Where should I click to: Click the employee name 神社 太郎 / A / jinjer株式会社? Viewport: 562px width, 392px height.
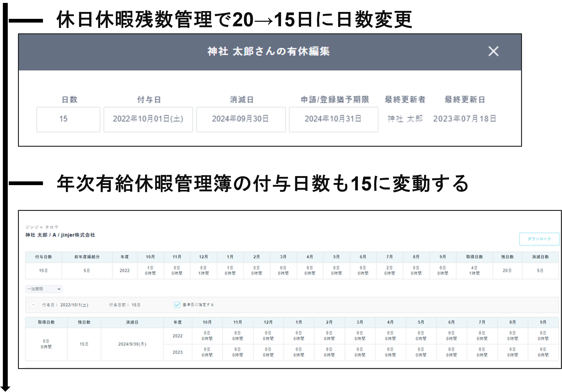pos(60,235)
